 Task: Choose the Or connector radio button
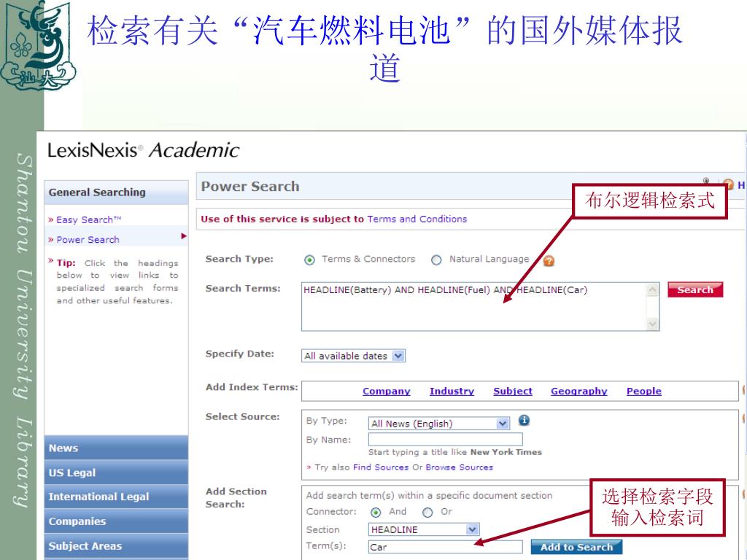click(x=427, y=513)
